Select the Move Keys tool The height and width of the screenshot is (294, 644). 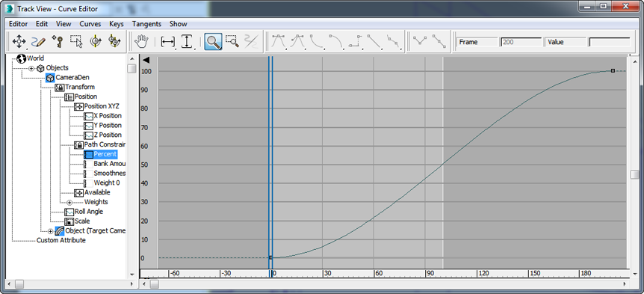(19, 41)
